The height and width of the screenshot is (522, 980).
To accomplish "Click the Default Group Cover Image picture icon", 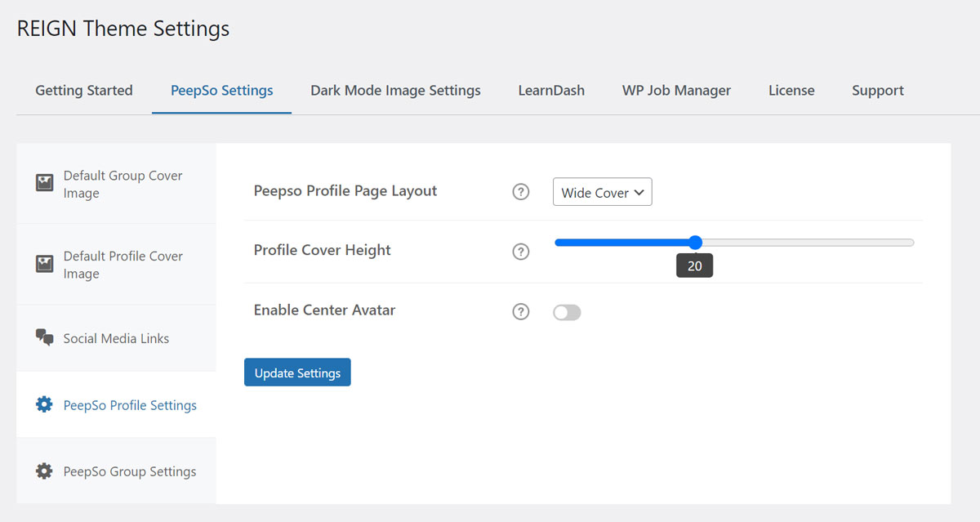I will tap(44, 183).
